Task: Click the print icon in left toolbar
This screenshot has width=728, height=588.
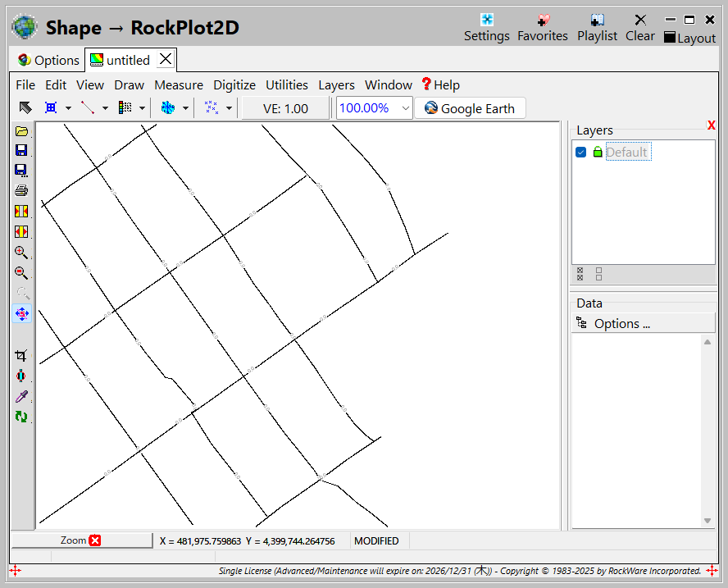Action: click(x=21, y=191)
